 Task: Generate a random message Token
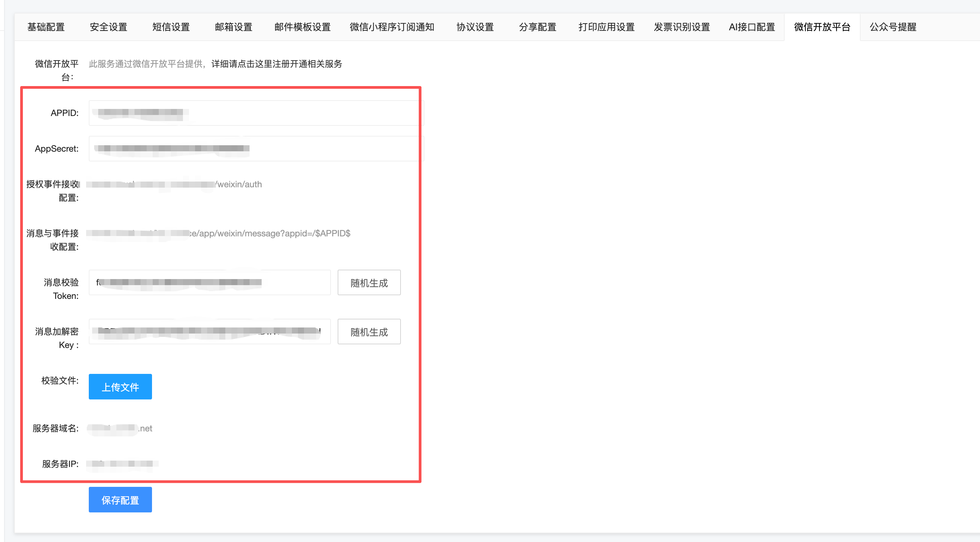tap(369, 283)
